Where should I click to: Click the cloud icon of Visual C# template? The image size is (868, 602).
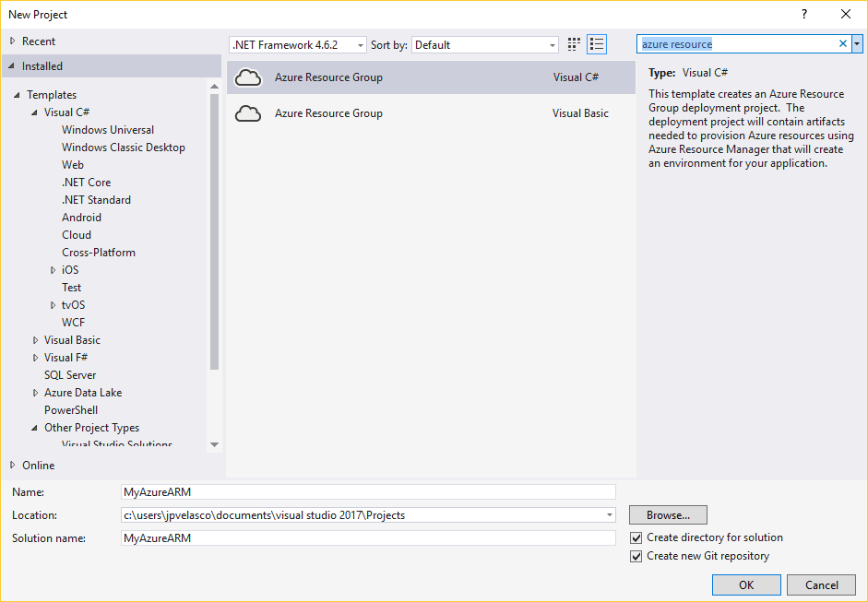pyautogui.click(x=248, y=77)
